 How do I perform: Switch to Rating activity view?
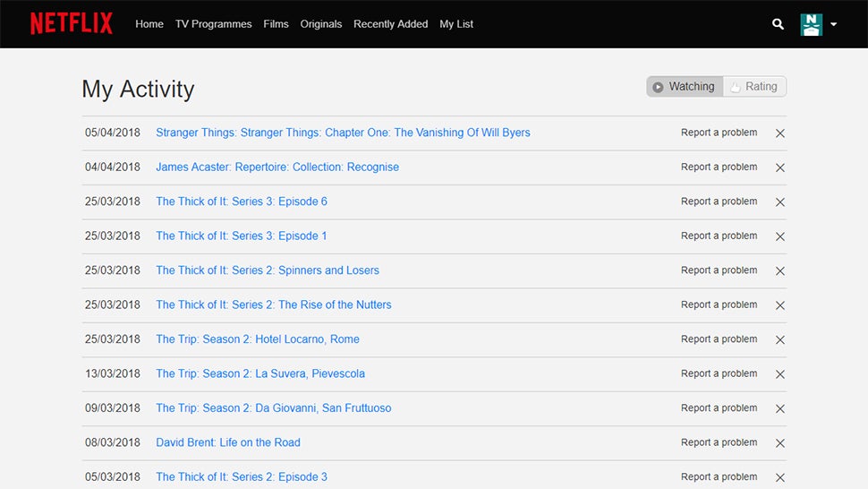click(x=754, y=86)
